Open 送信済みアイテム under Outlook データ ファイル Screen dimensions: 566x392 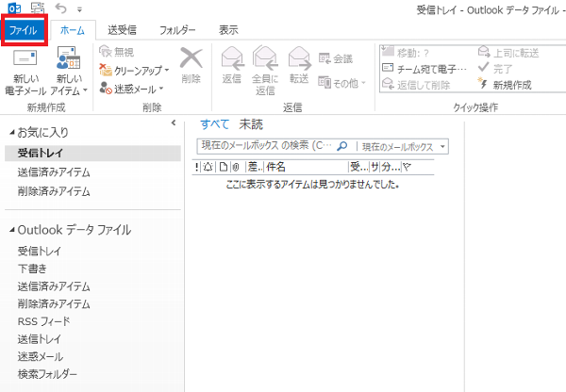tap(54, 286)
